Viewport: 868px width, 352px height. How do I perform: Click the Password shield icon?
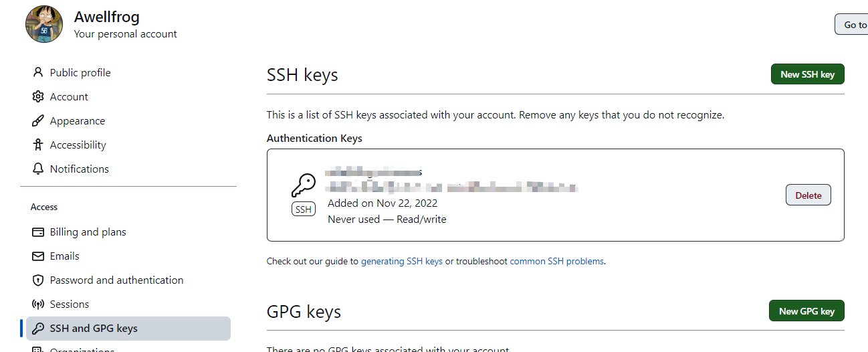[38, 280]
